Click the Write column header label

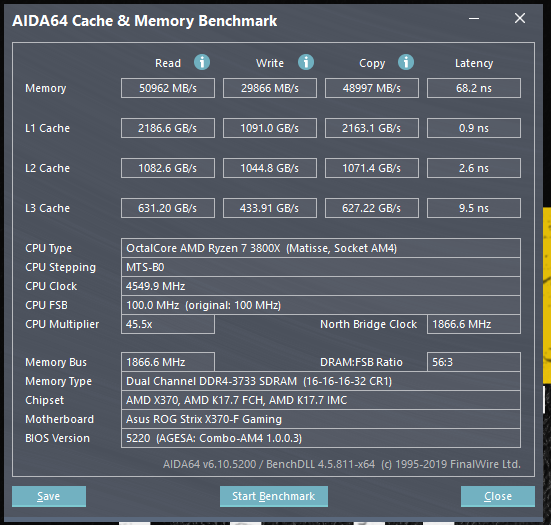270,63
